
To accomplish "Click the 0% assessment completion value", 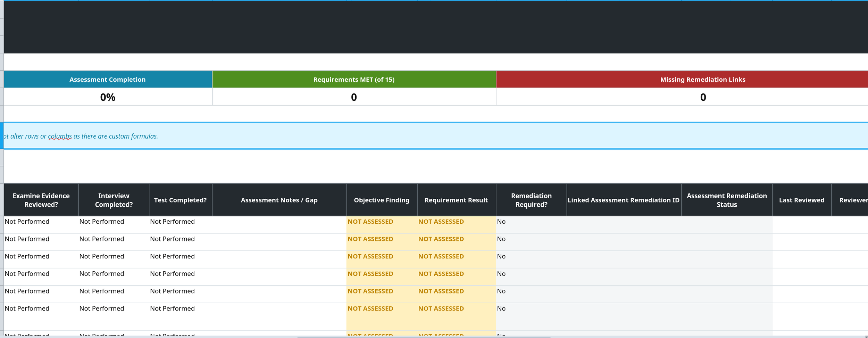I will (108, 97).
